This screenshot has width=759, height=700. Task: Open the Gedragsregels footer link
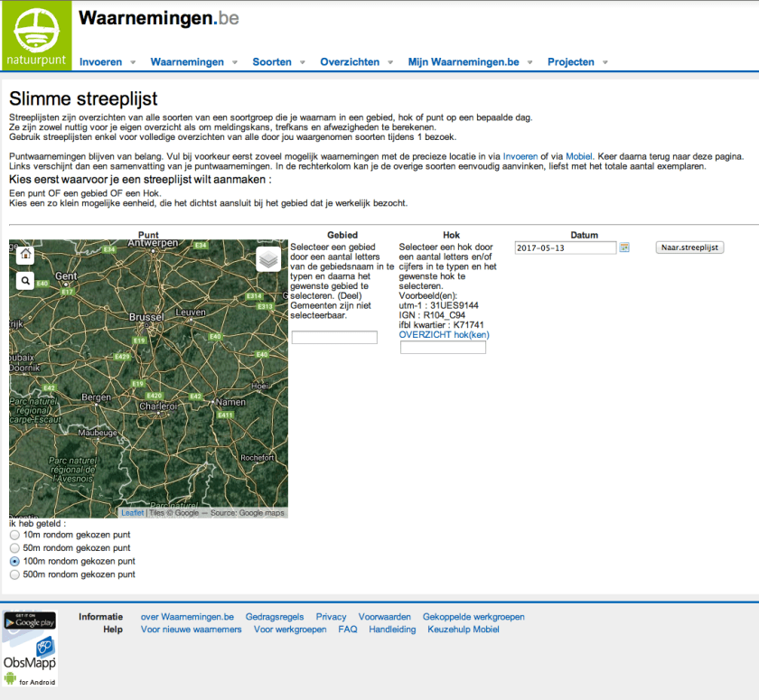pos(275,617)
